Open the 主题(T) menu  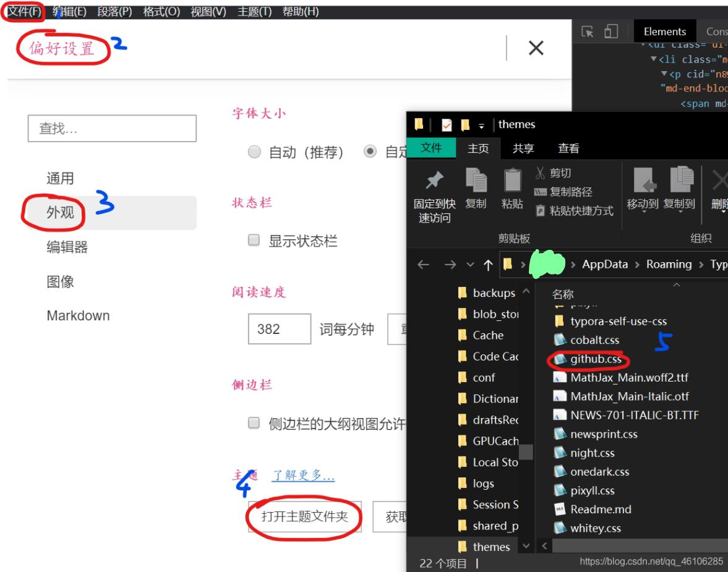click(x=254, y=11)
